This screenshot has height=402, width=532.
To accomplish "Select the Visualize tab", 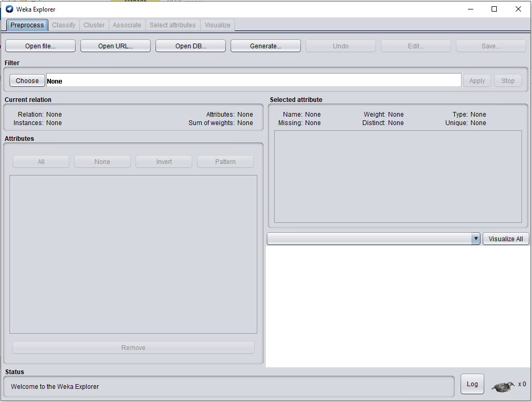I will click(217, 25).
